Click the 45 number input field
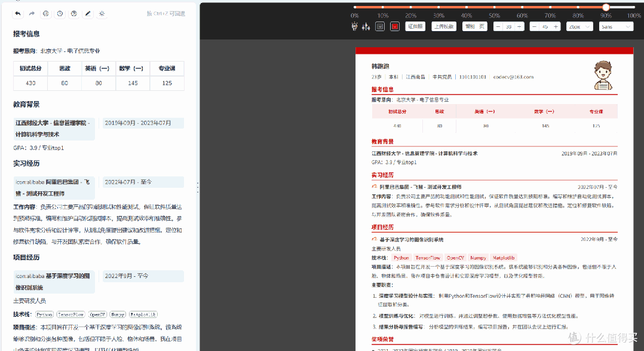644x351 pixels. pos(545,27)
